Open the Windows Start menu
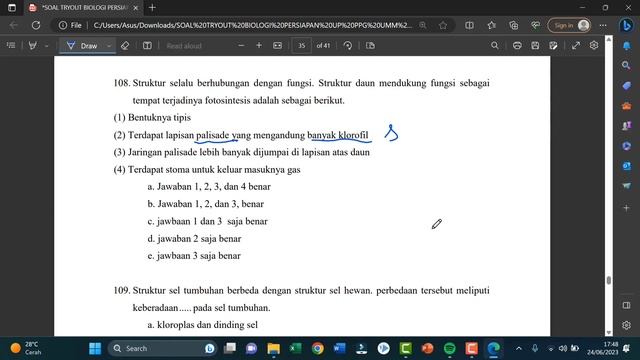The height and width of the screenshot is (360, 640). (95, 349)
